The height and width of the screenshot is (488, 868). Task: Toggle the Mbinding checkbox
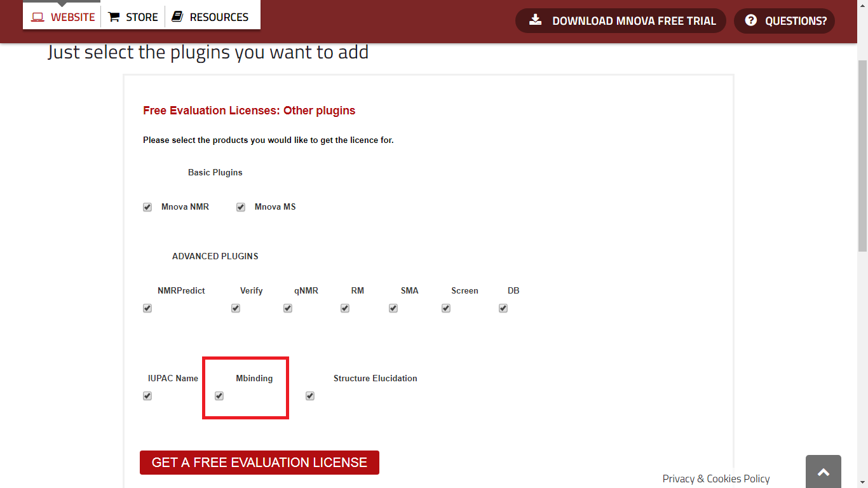point(219,396)
